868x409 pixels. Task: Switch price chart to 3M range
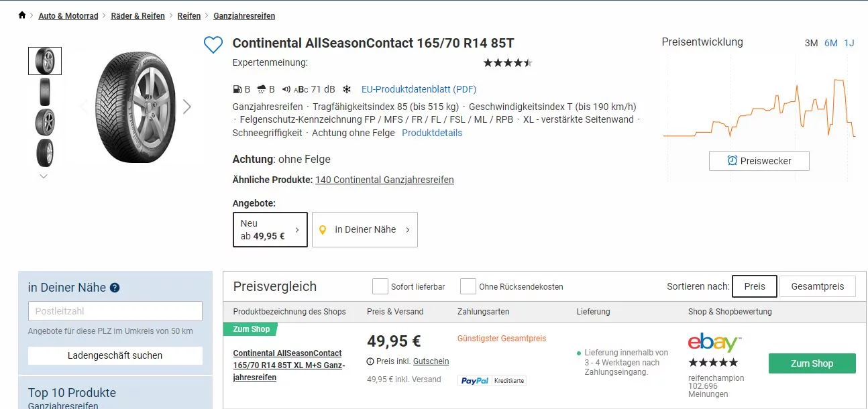point(811,43)
